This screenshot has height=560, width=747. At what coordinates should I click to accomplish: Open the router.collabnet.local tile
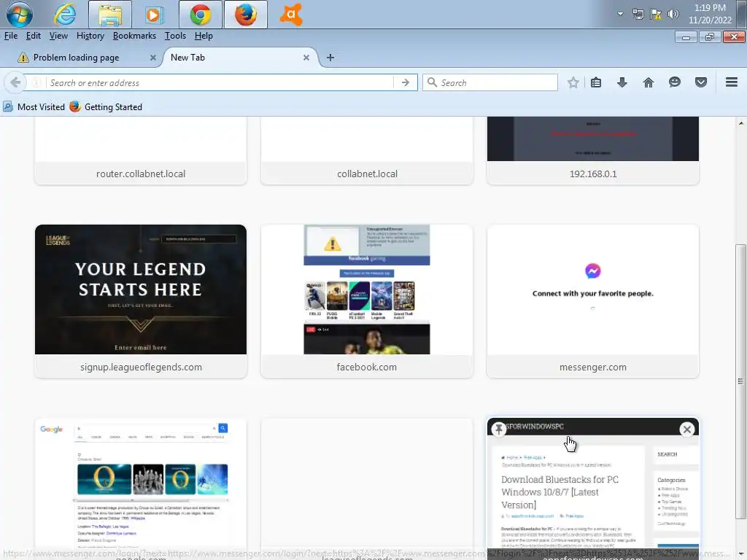click(141, 150)
